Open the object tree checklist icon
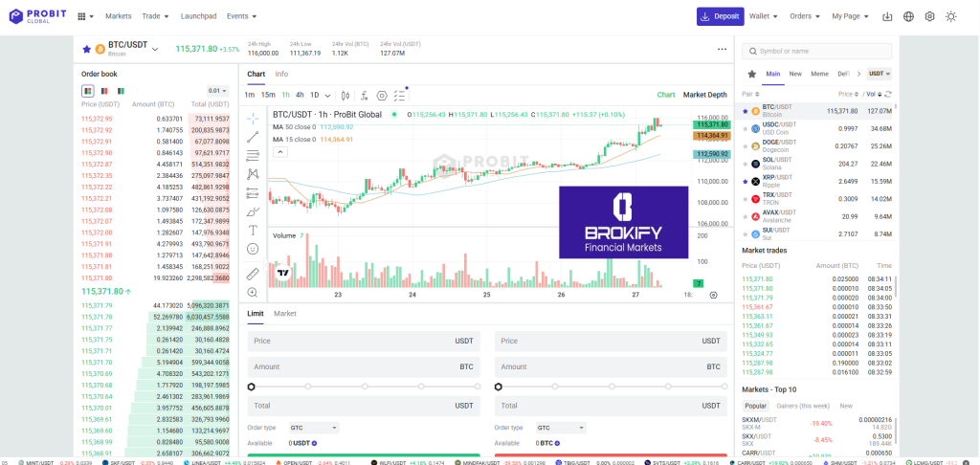Image resolution: width=980 pixels, height=465 pixels. click(401, 95)
